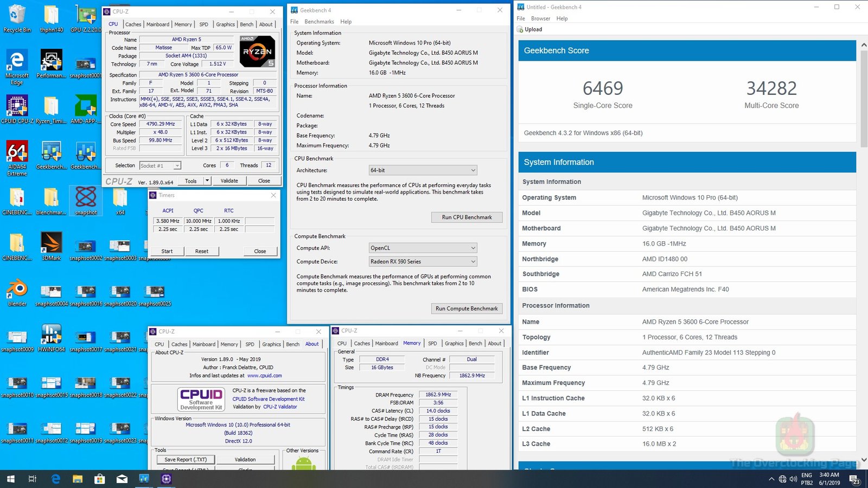Open Microsoft Edge from the taskbar

pyautogui.click(x=55, y=479)
